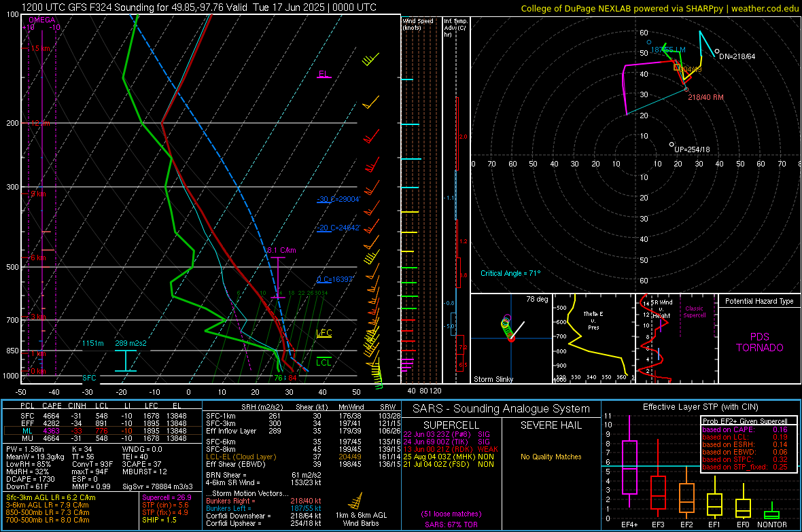This screenshot has height=532, width=802.
Task: Click the 'ConvT = 93F' value
Action: 92,465
